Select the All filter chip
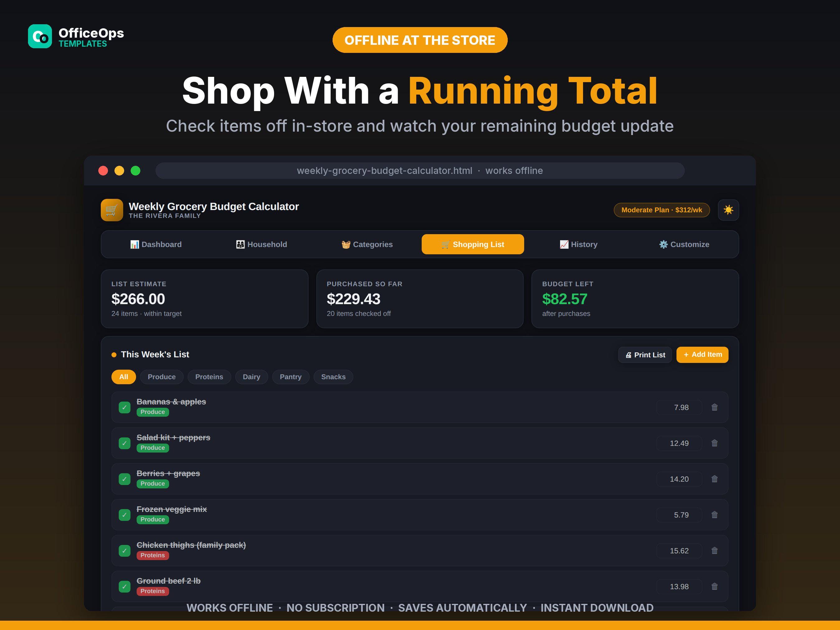Screen dimensions: 840x630 coord(124,377)
